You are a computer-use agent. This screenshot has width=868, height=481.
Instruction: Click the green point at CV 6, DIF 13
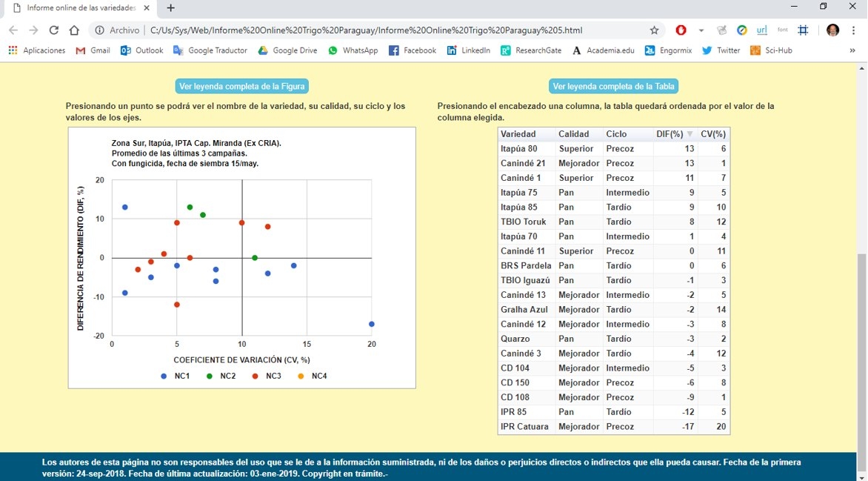tap(190, 208)
